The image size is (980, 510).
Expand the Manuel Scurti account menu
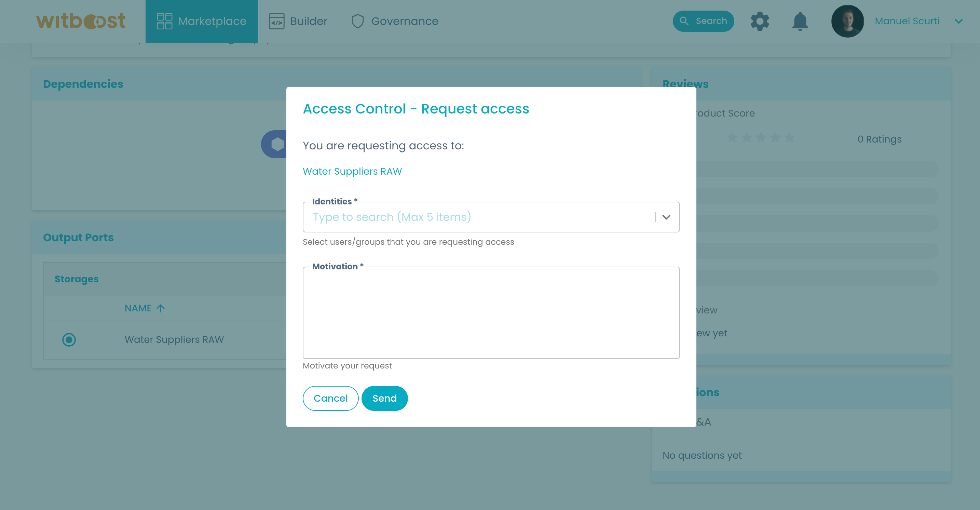[x=958, y=21]
